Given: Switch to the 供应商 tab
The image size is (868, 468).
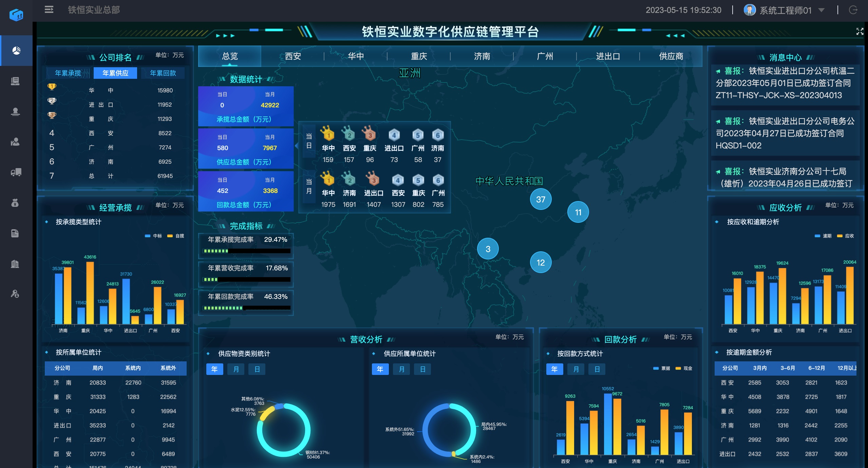Looking at the screenshot, I should click(671, 56).
